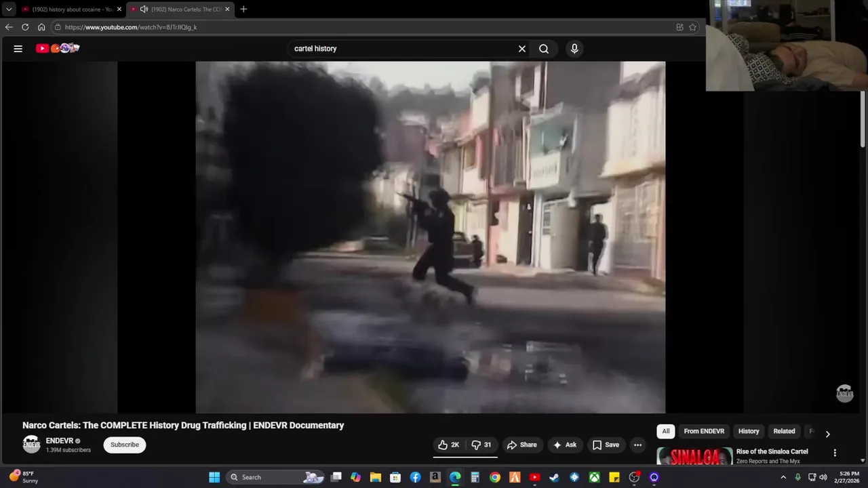Viewport: 868px width, 488px height.
Task: Open the tab list dropdown arrow
Action: 9,9
